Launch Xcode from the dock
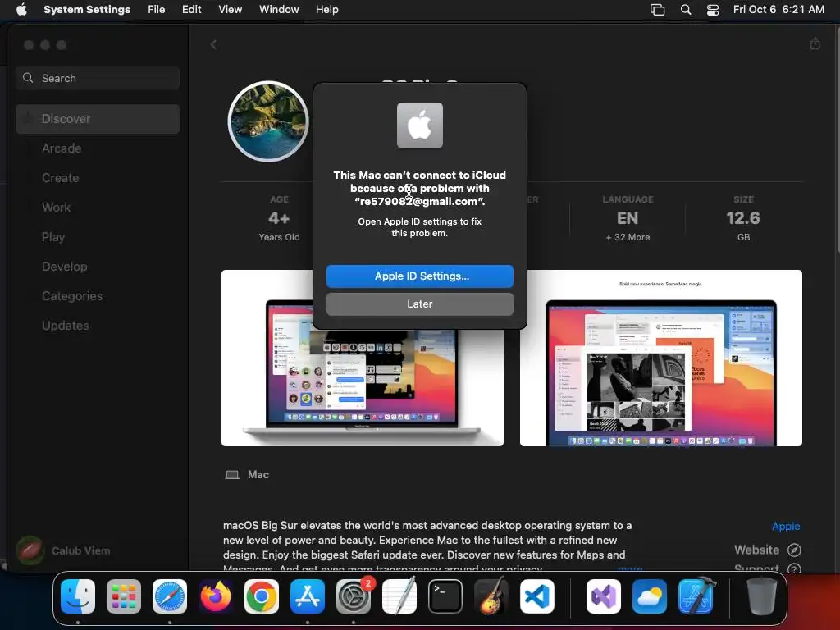 point(696,596)
